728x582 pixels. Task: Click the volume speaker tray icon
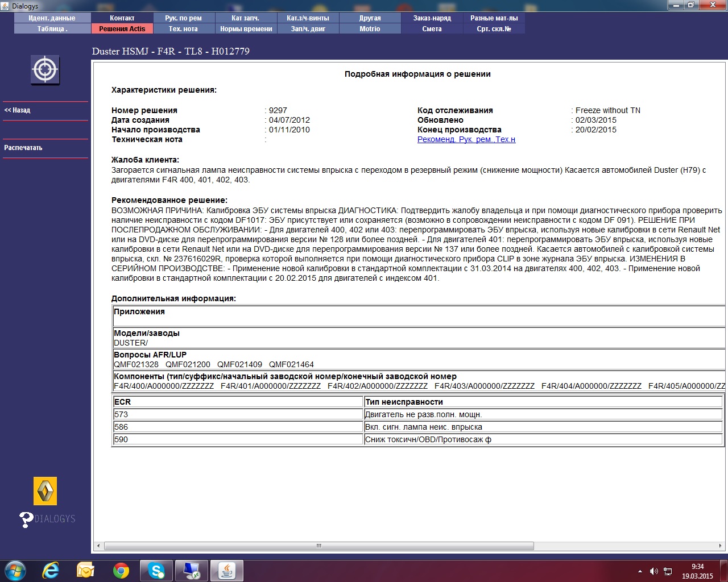653,571
